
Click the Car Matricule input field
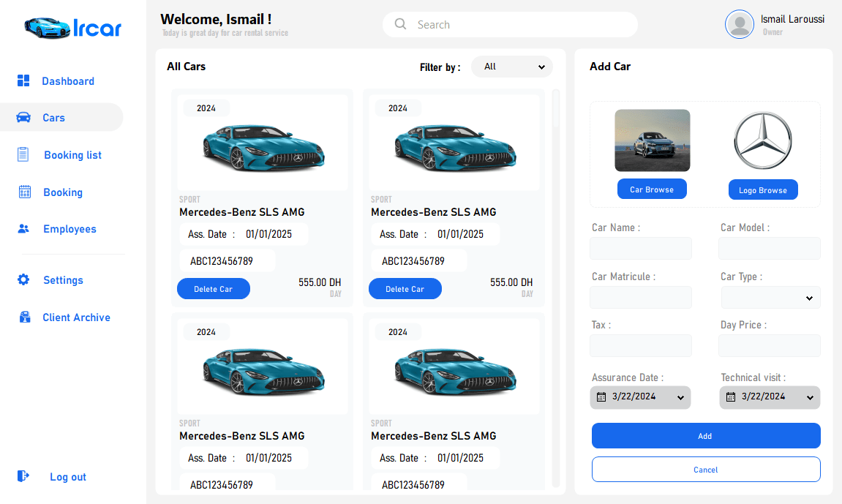point(641,297)
